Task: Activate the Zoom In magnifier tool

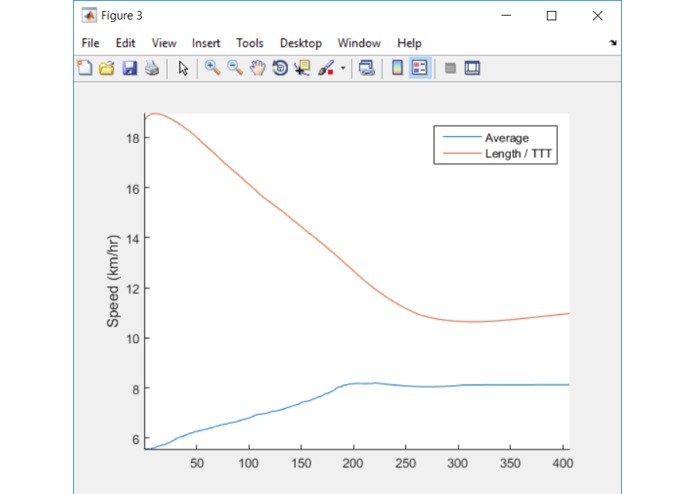Action: point(213,68)
